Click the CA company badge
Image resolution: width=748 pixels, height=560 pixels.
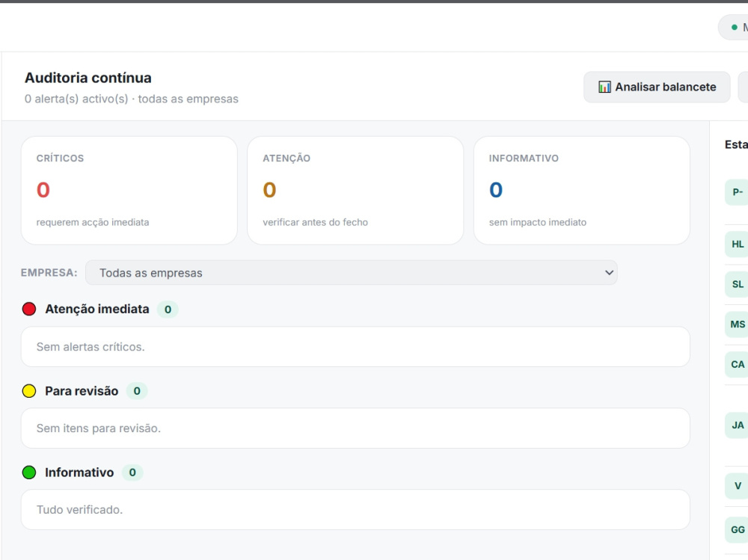pyautogui.click(x=737, y=364)
